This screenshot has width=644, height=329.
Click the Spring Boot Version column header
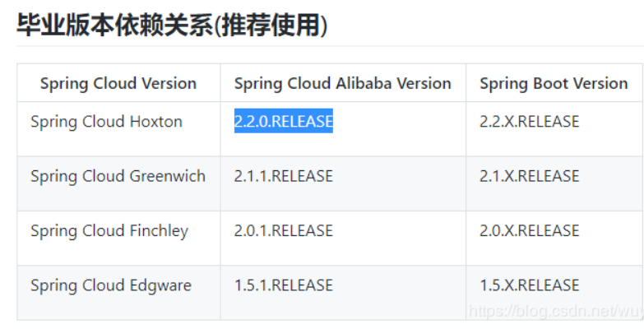pos(554,83)
